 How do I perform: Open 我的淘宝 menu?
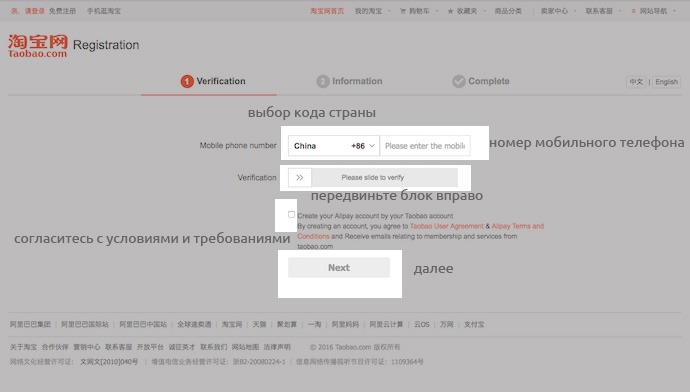click(x=368, y=11)
